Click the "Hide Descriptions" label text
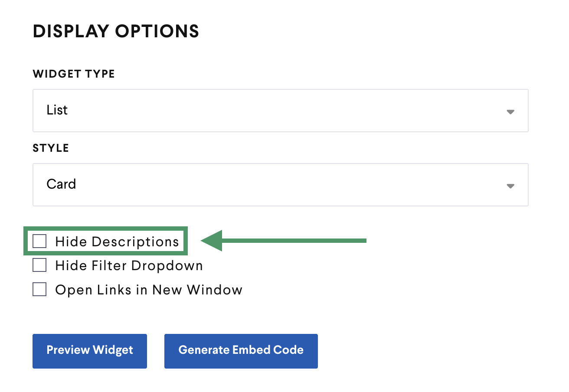The height and width of the screenshot is (392, 569). click(117, 242)
